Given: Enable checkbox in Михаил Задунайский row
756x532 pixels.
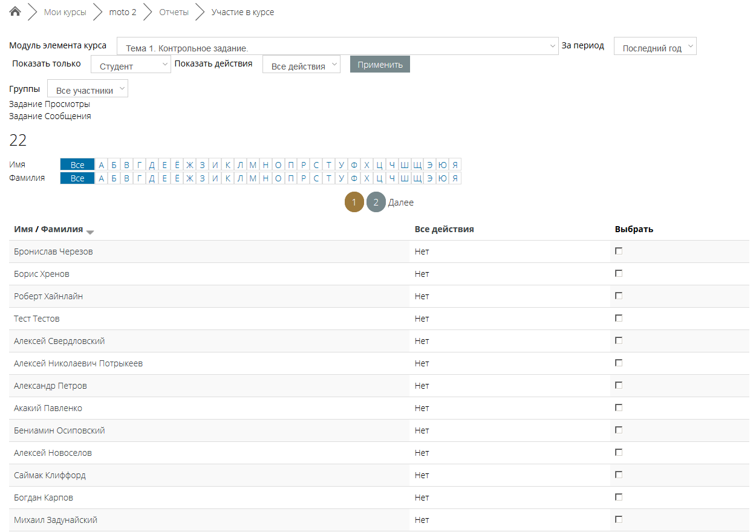Looking at the screenshot, I should click(x=619, y=519).
